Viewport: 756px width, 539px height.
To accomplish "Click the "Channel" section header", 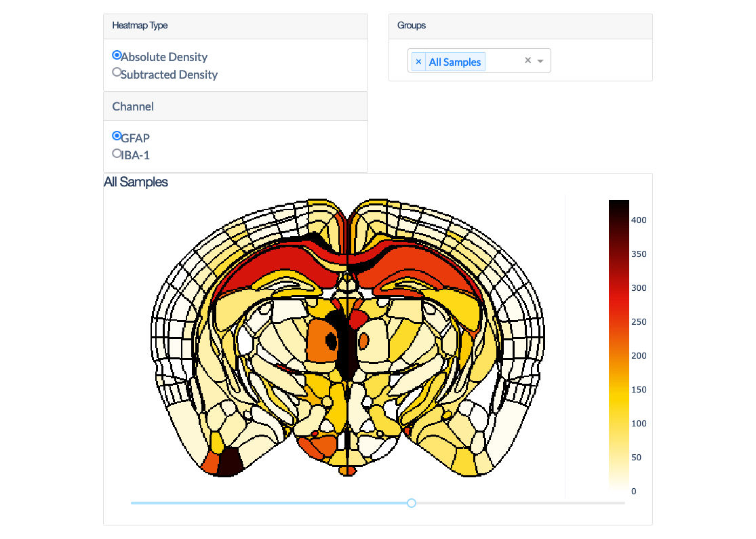I will [x=133, y=106].
